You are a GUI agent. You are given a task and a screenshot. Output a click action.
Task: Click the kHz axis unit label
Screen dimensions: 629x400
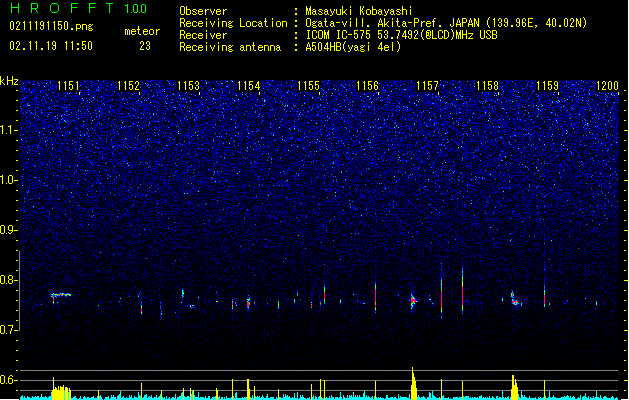coord(9,81)
